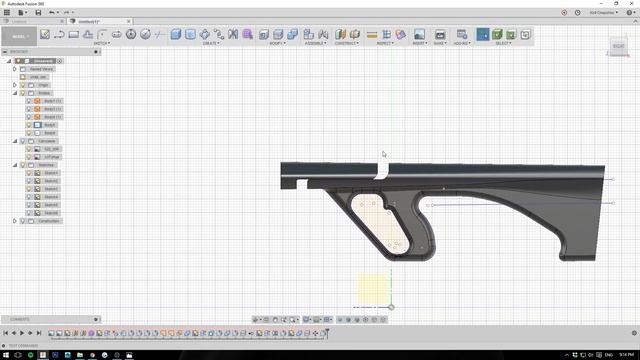
Task: Click the Combine bodies icon
Action: click(x=292, y=34)
